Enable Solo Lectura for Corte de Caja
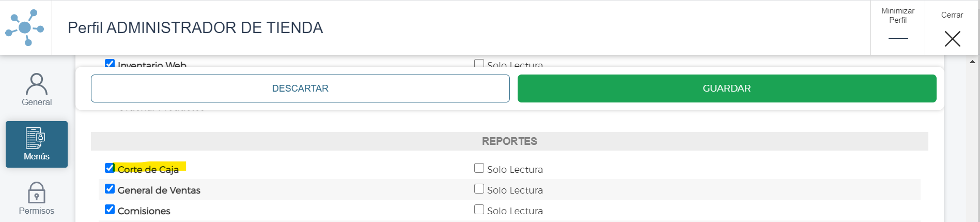Viewport: 980px width, 222px height. pyautogui.click(x=479, y=168)
